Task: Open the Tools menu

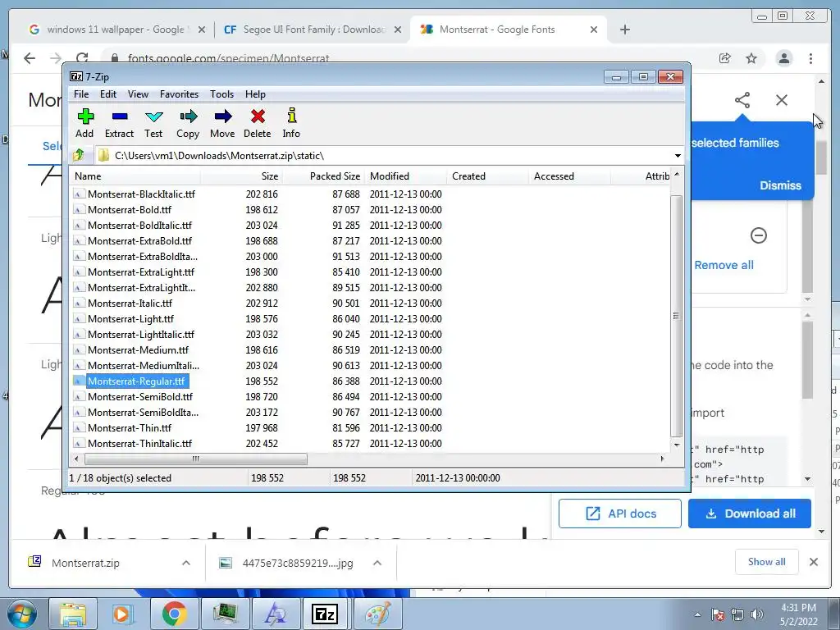Action: [x=221, y=94]
